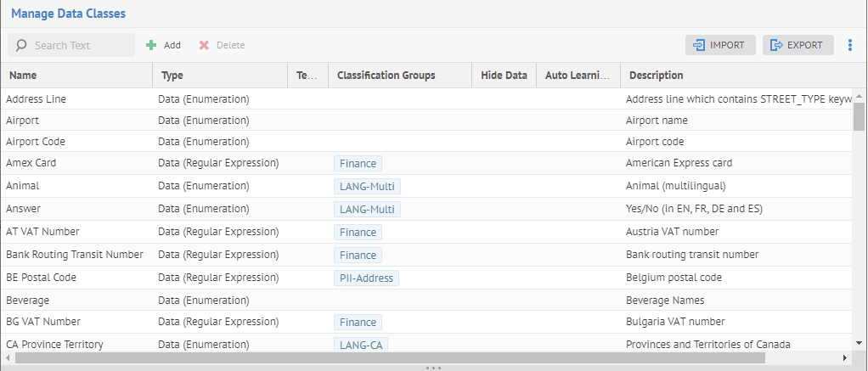Click the magnifier search icon

tap(21, 45)
